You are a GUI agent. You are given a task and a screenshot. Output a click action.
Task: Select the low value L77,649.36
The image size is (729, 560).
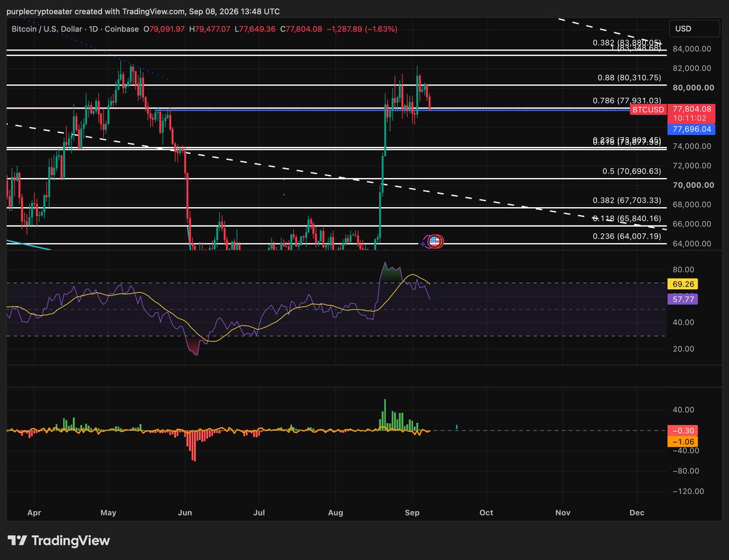[x=255, y=29]
